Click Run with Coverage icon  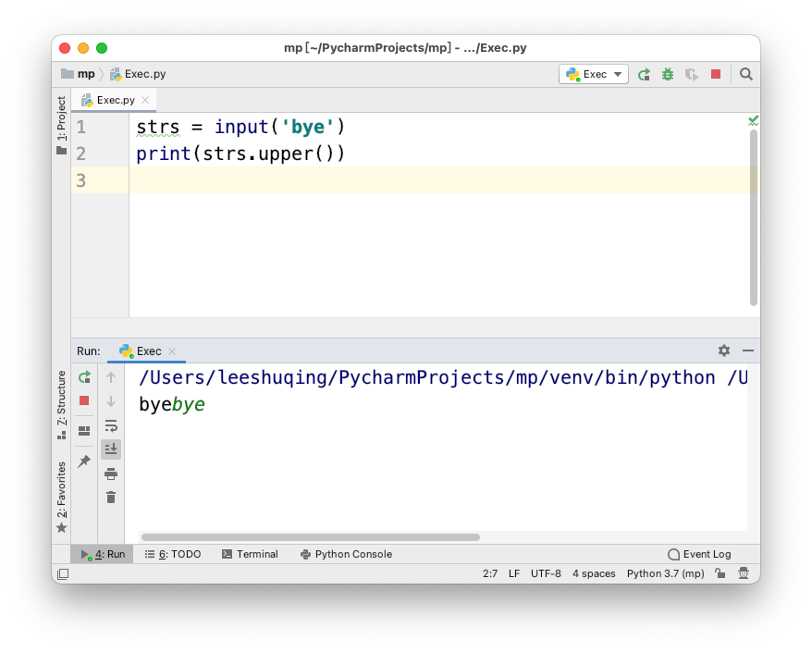[692, 75]
